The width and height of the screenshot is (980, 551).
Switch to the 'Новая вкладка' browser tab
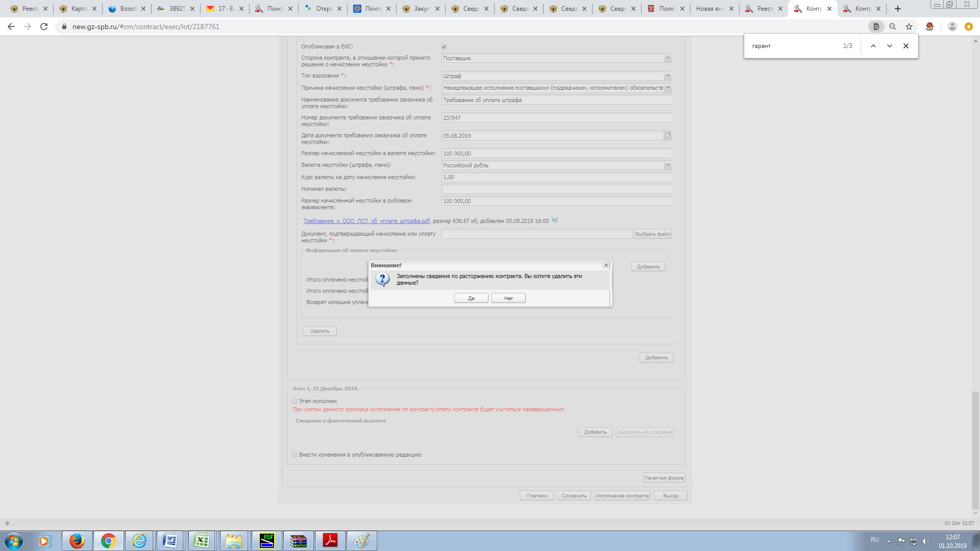click(709, 9)
